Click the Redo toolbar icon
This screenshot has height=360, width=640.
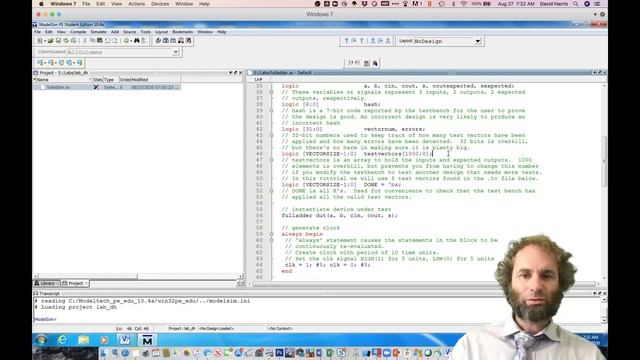click(115, 41)
